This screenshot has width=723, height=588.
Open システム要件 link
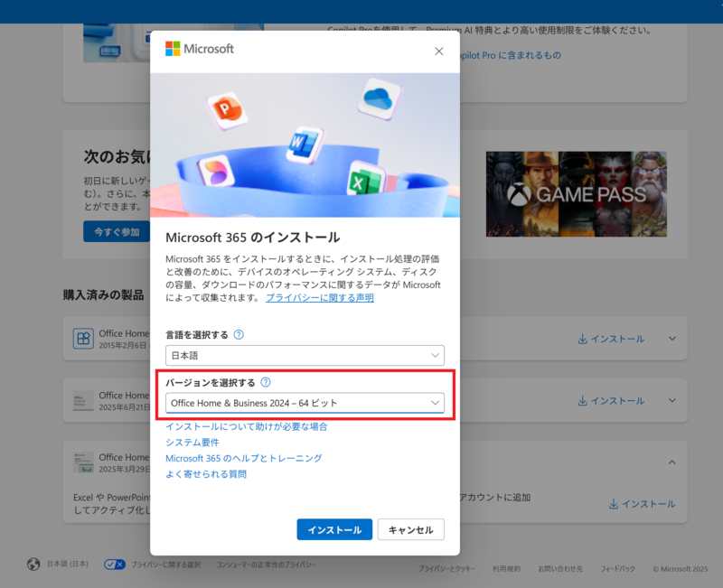(x=192, y=443)
